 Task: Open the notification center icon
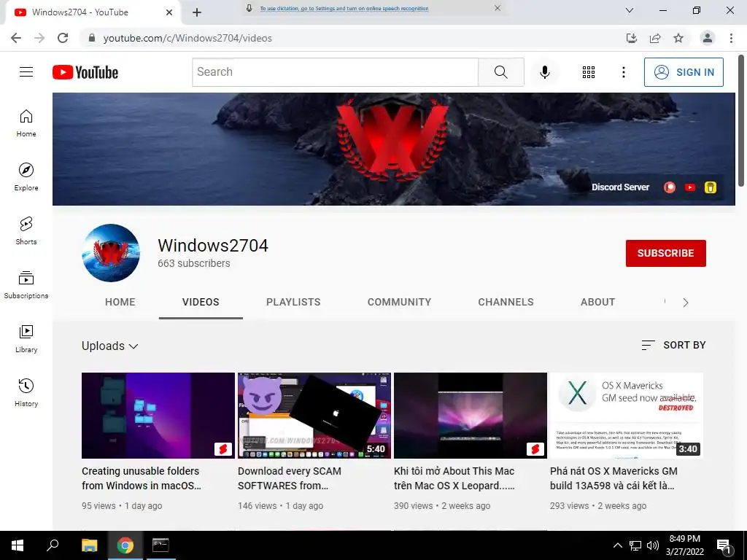click(724, 546)
